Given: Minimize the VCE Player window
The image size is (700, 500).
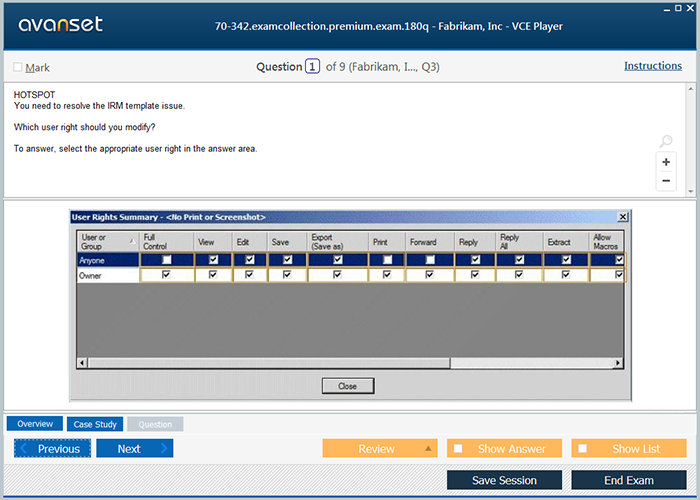Looking at the screenshot, I should 667,9.
